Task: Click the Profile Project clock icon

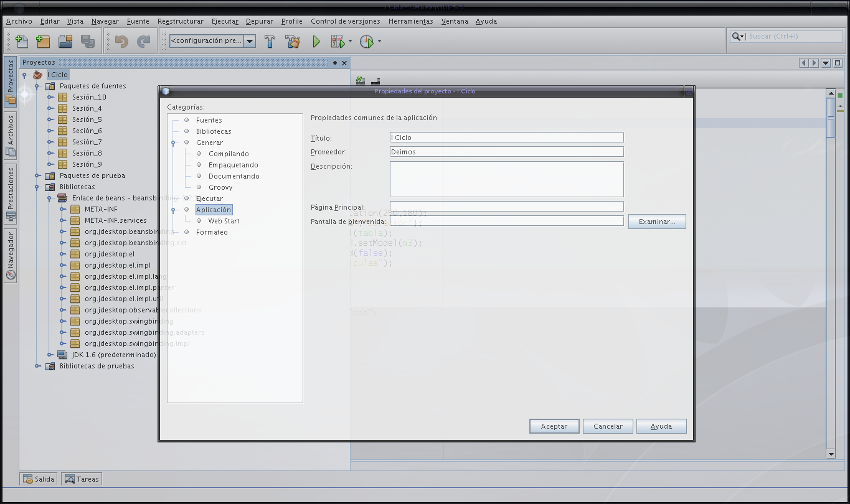Action: [367, 42]
